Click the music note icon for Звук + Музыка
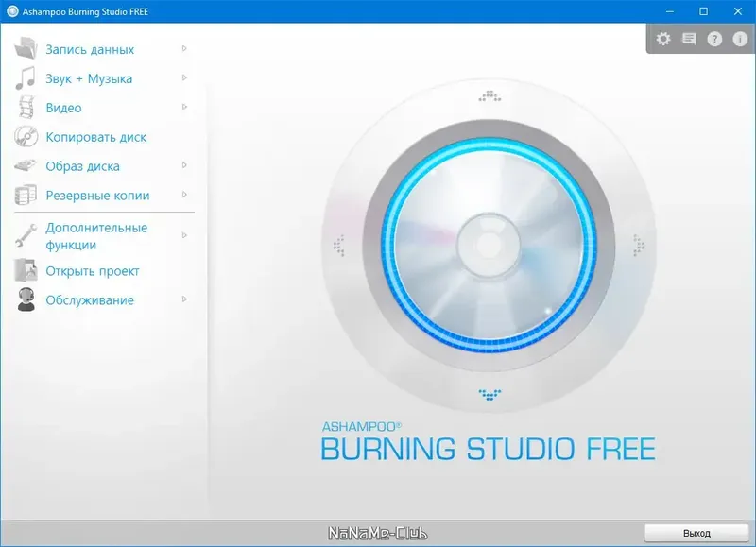Screen dimensions: 756x547 coord(26,78)
